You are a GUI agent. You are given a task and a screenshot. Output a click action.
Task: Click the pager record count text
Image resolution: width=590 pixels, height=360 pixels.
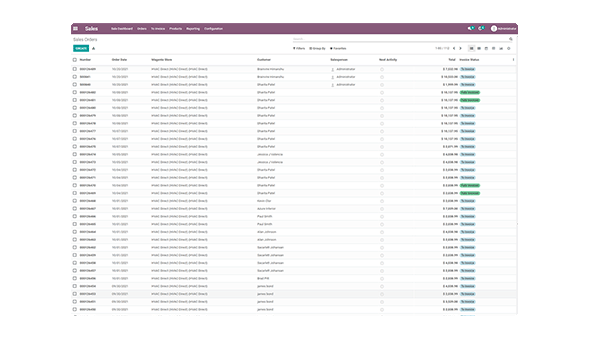[x=442, y=49]
